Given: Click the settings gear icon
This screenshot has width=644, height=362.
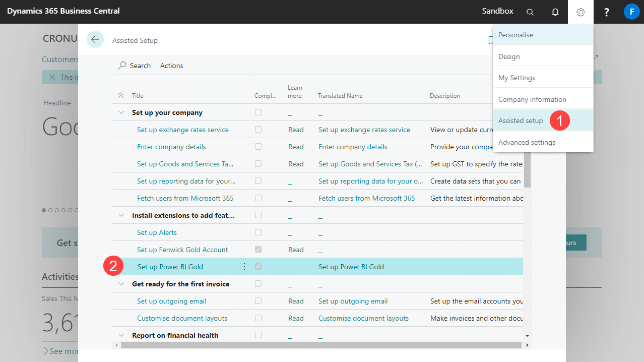Looking at the screenshot, I should tap(581, 12).
